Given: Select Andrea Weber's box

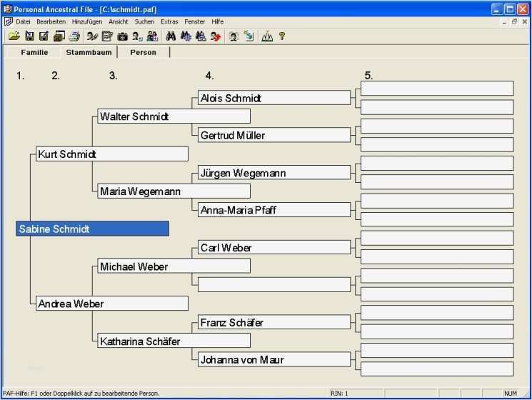Looking at the screenshot, I should [x=112, y=304].
